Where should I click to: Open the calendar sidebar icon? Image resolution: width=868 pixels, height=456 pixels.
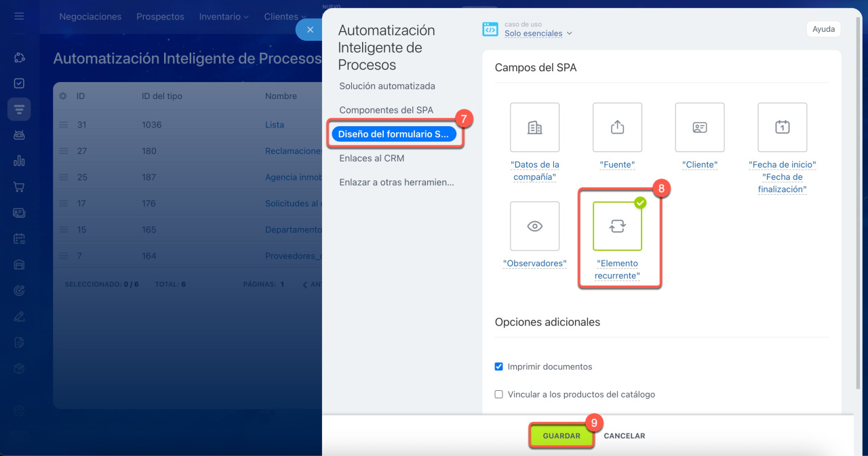19,238
